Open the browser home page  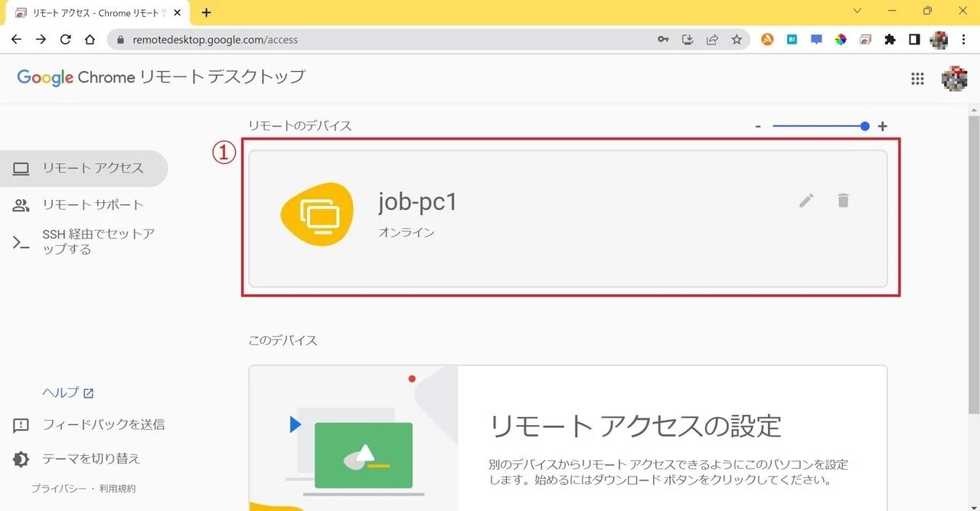[x=90, y=40]
